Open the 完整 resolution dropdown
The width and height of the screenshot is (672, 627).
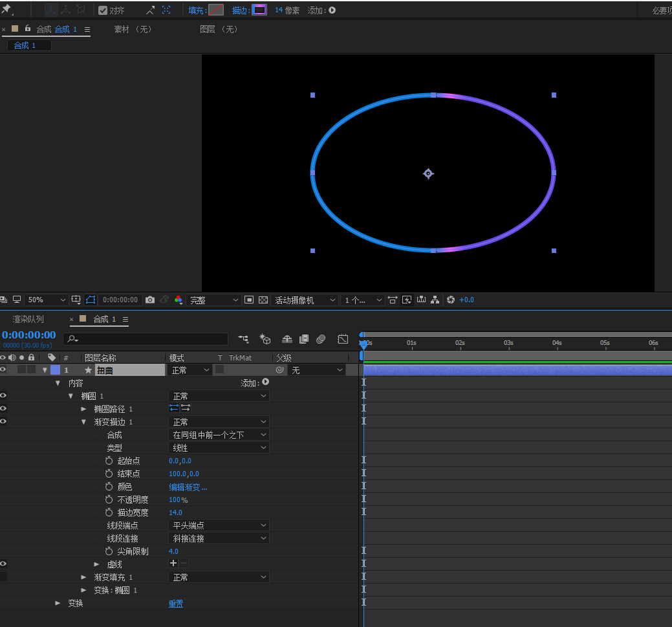(213, 300)
